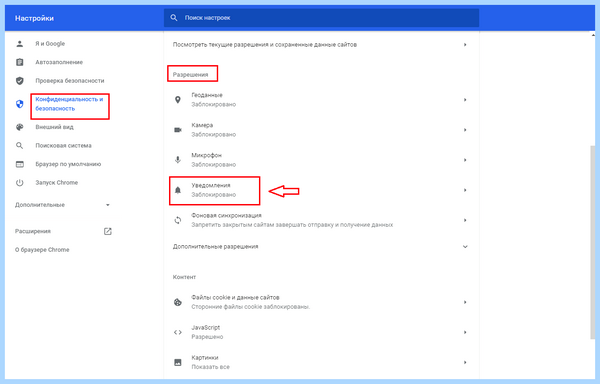Viewport: 600px width, 384px height.
Task: Click the microphone icon next to Микрофон
Action: pos(178,160)
